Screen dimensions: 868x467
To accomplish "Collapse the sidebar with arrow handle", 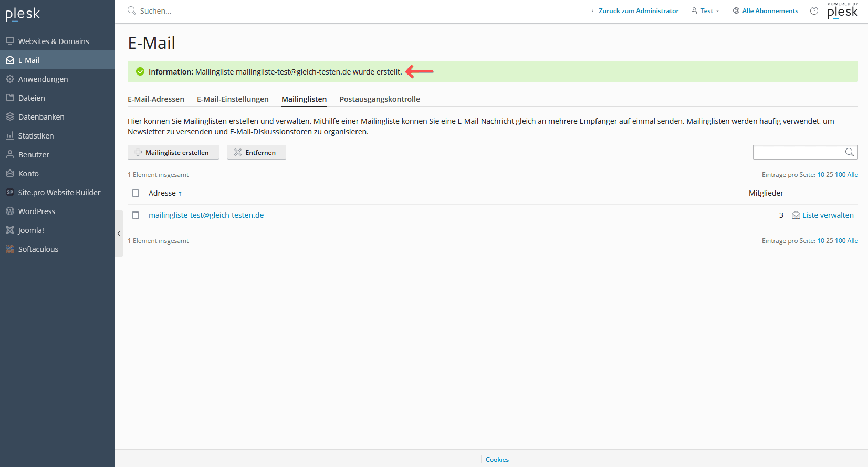I will tap(119, 234).
